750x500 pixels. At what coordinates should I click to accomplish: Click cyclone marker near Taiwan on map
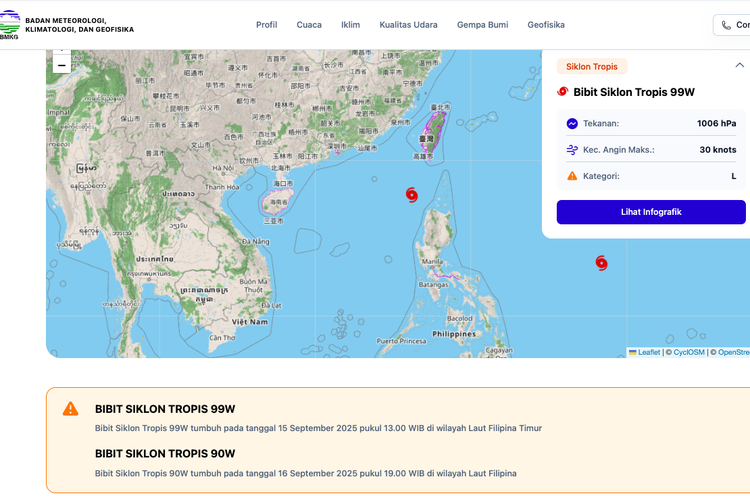click(x=412, y=194)
